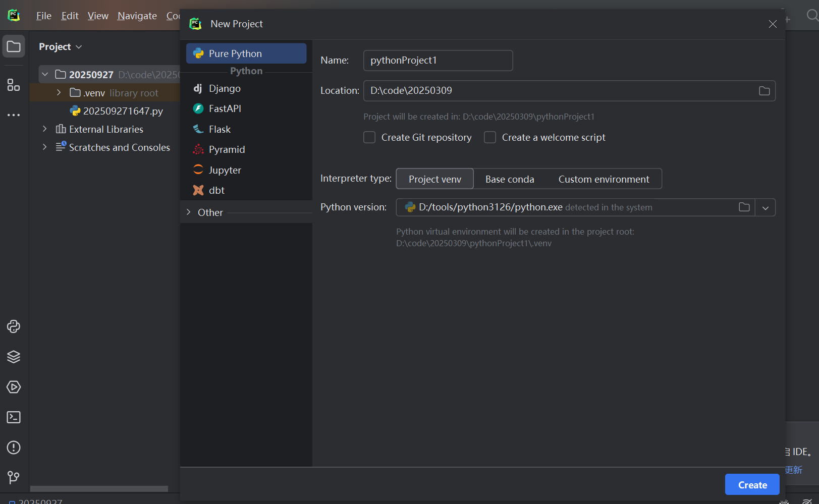Open Navigate menu
This screenshot has width=819, height=504.
(x=137, y=16)
